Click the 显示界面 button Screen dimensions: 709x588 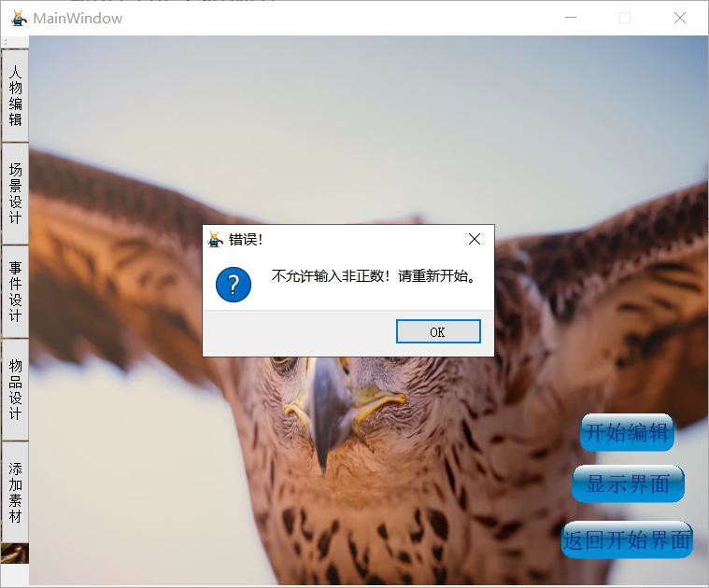[628, 483]
